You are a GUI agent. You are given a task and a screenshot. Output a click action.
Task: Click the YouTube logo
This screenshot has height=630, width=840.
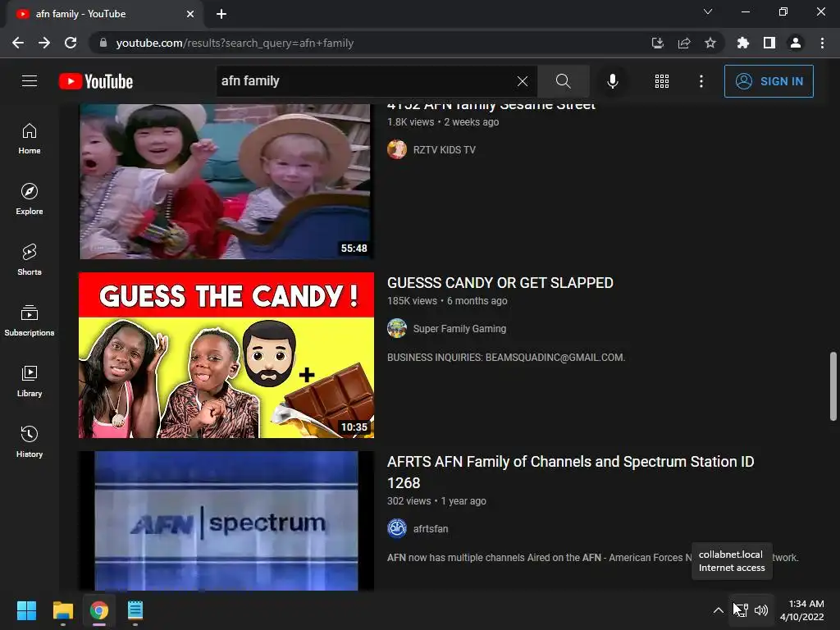click(96, 81)
